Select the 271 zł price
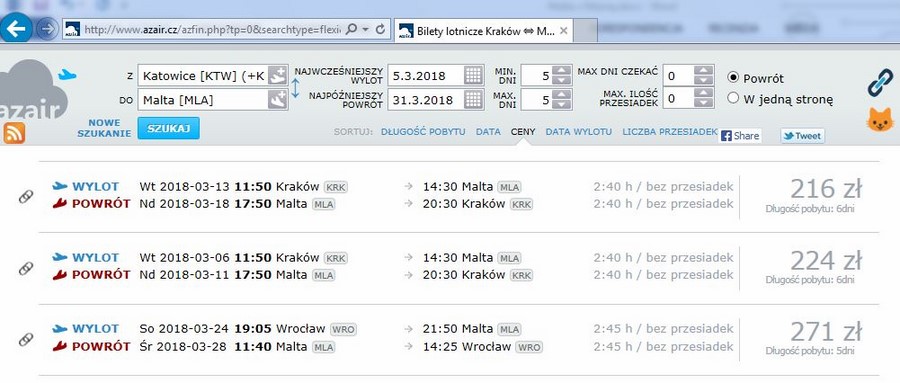 (825, 331)
